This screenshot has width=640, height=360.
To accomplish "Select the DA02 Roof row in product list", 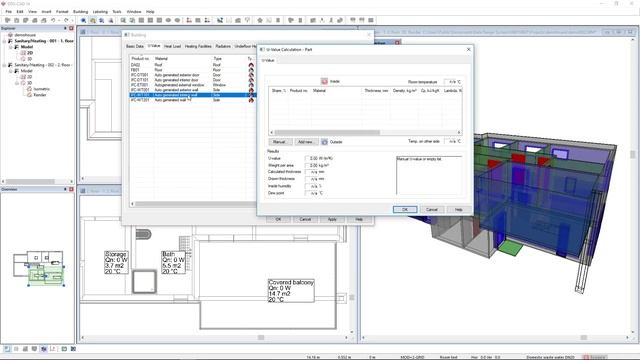I will (192, 65).
